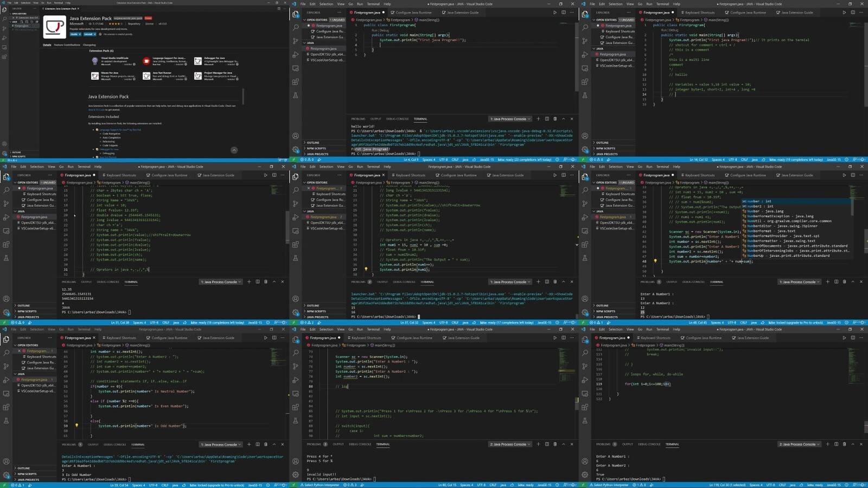Click the suggestion list scrollbar in the autocomplete popup

pos(852,207)
